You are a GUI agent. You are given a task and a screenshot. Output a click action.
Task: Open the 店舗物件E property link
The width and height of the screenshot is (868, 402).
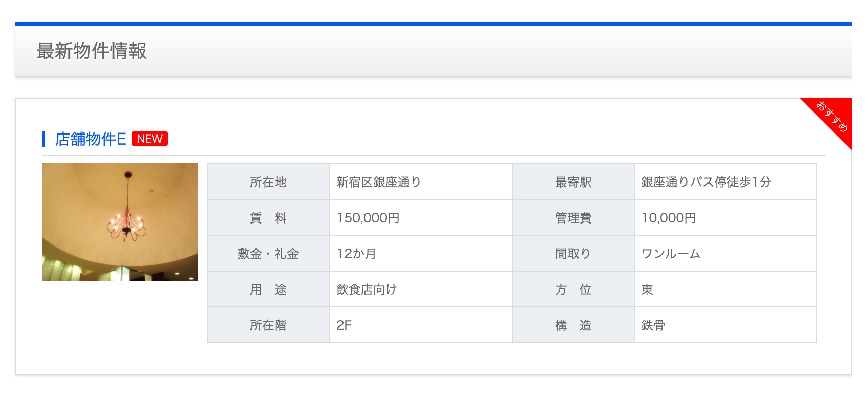90,139
